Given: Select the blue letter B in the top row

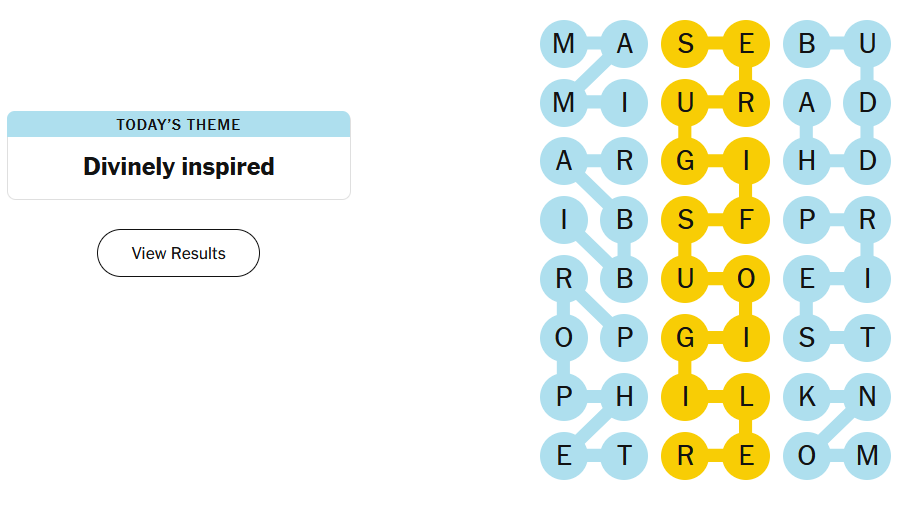Looking at the screenshot, I should tap(807, 43).
